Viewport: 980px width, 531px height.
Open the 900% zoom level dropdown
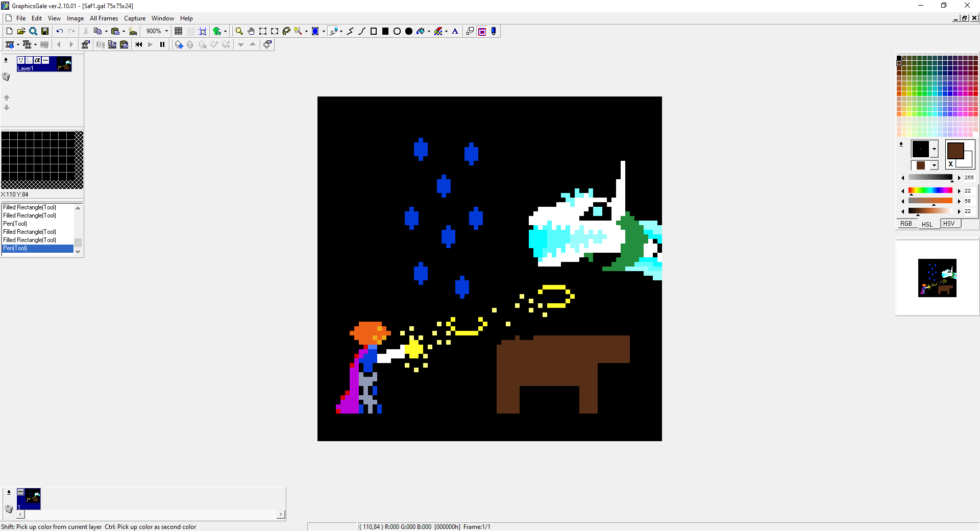[x=166, y=31]
